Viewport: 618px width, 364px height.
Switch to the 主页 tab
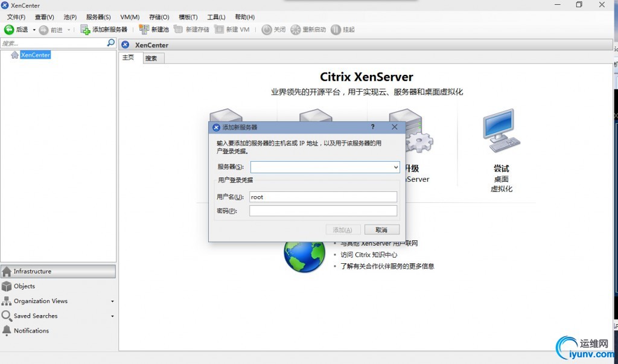pyautogui.click(x=128, y=57)
